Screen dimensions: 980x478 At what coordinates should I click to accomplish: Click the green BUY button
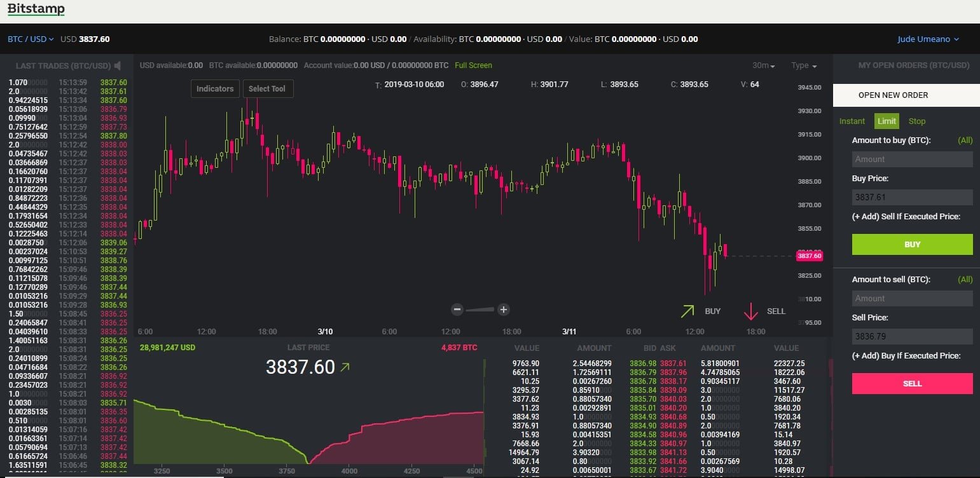click(x=912, y=244)
